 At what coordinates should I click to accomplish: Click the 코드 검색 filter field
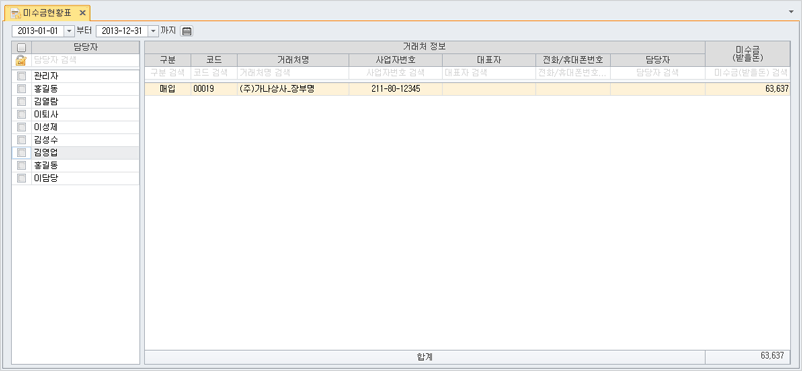point(214,73)
